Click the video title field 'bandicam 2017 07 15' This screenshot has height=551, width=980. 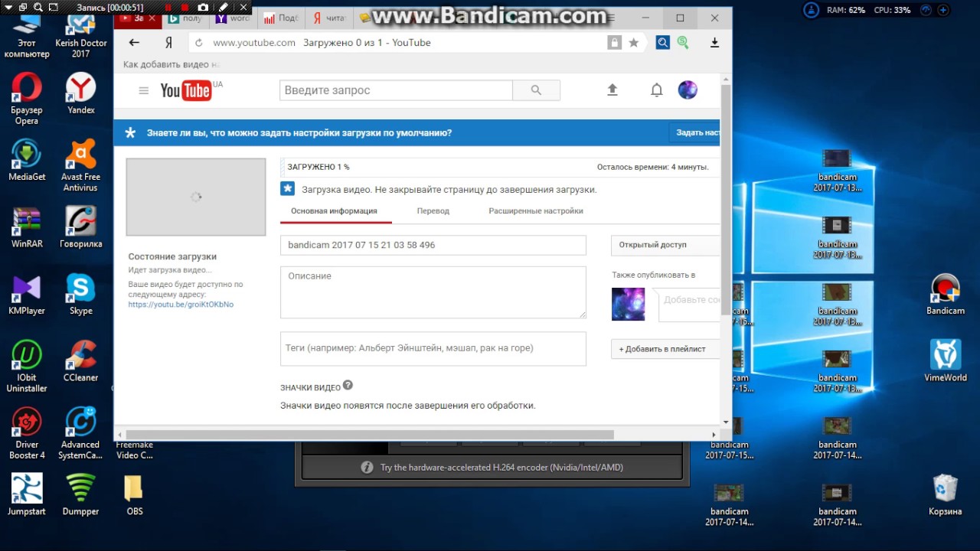(433, 245)
